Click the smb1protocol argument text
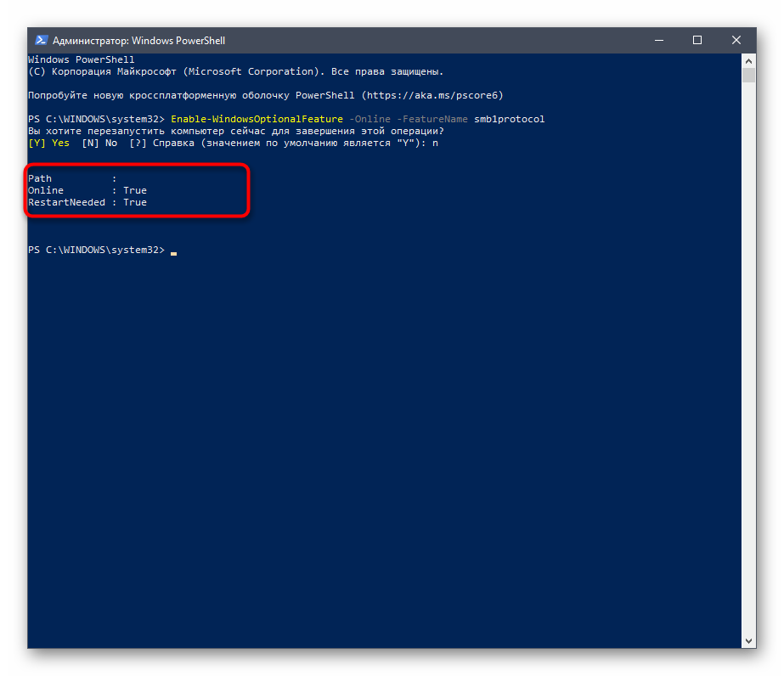784x676 pixels. pos(509,119)
